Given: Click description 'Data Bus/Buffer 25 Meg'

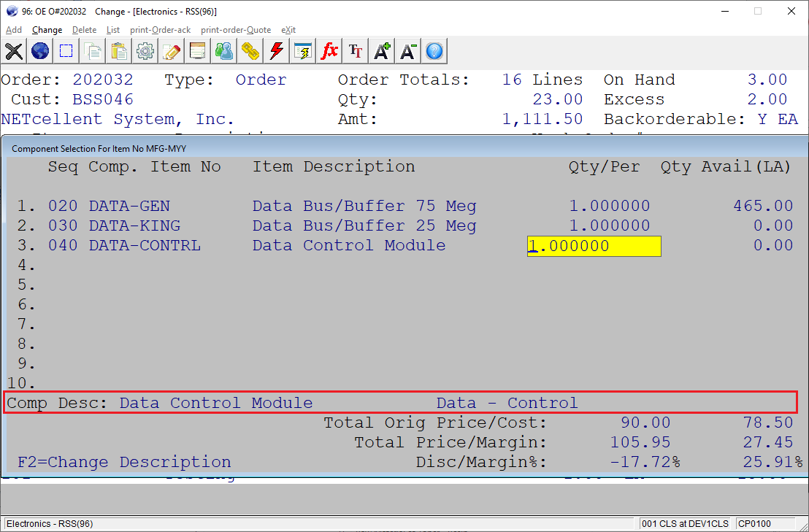Looking at the screenshot, I should 364,225.
